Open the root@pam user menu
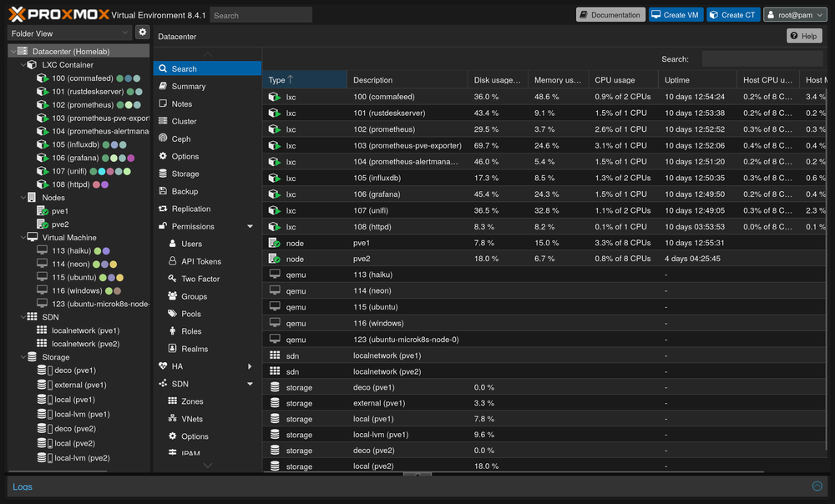Viewport: 835px width, 504px height. (795, 15)
